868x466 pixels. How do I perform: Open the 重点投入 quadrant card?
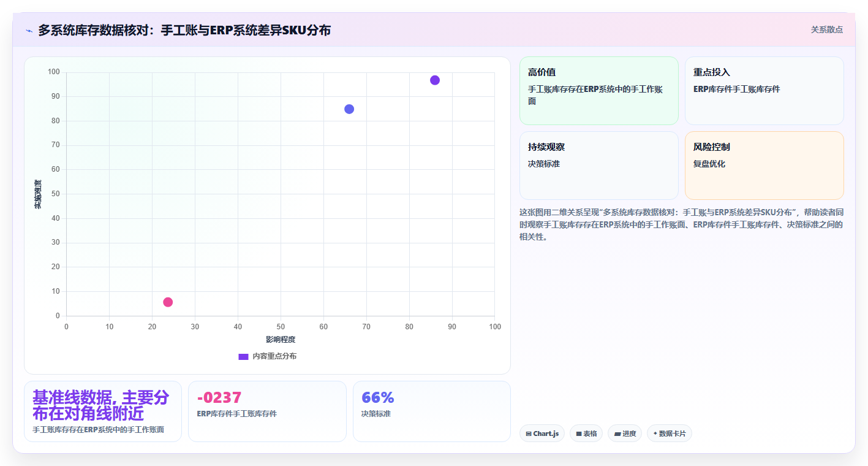pos(764,91)
